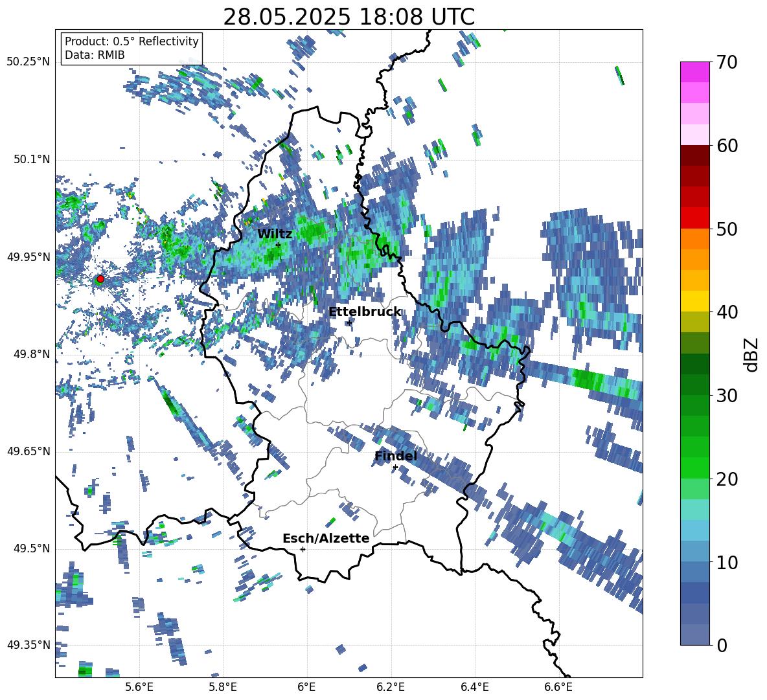Click the 60 tick on colorbar
This screenshot has height=700, width=767.
[727, 146]
